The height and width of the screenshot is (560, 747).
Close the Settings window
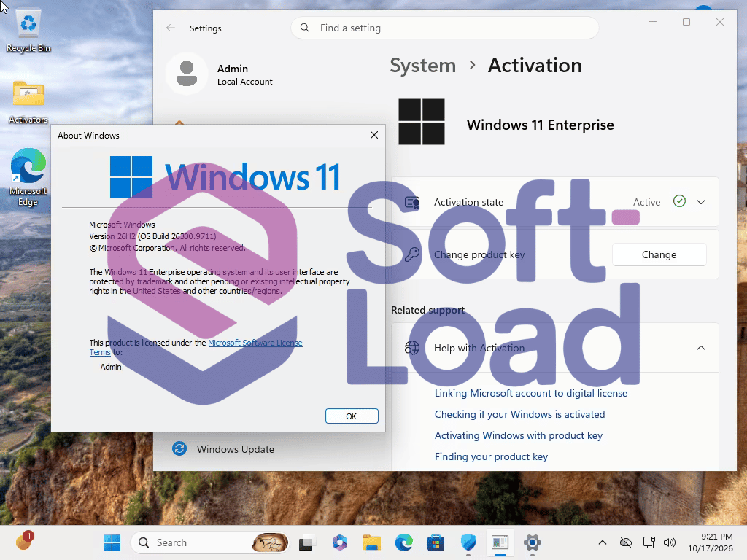point(720,22)
